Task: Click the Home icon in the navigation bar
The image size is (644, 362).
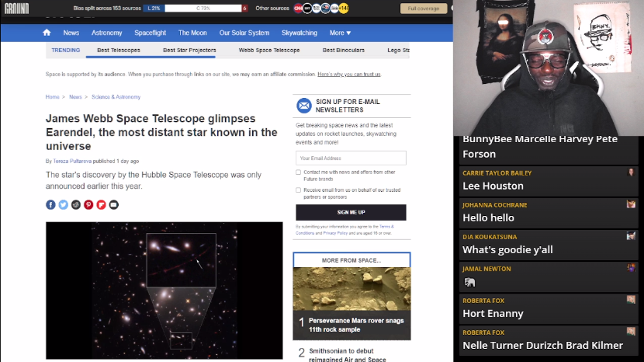Action: tap(47, 33)
